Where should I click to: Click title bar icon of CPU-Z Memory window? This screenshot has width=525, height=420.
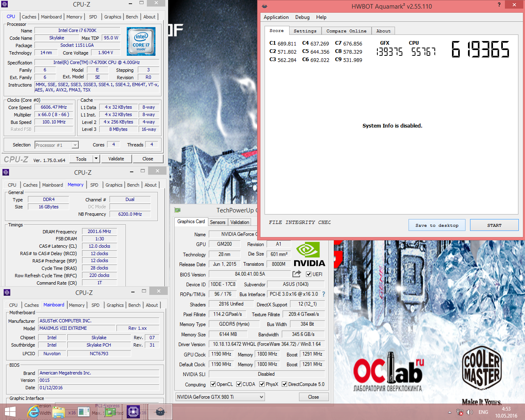point(6,172)
